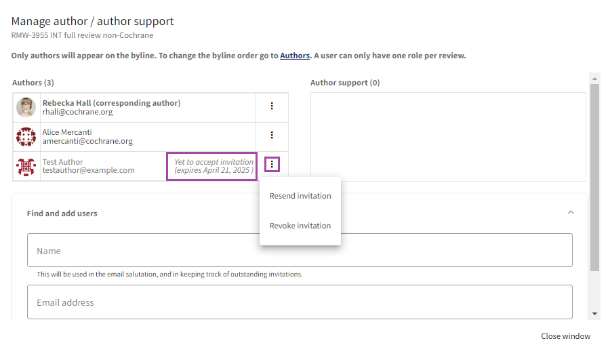Click the empty Author support box
This screenshot has width=610, height=364.
click(447, 137)
